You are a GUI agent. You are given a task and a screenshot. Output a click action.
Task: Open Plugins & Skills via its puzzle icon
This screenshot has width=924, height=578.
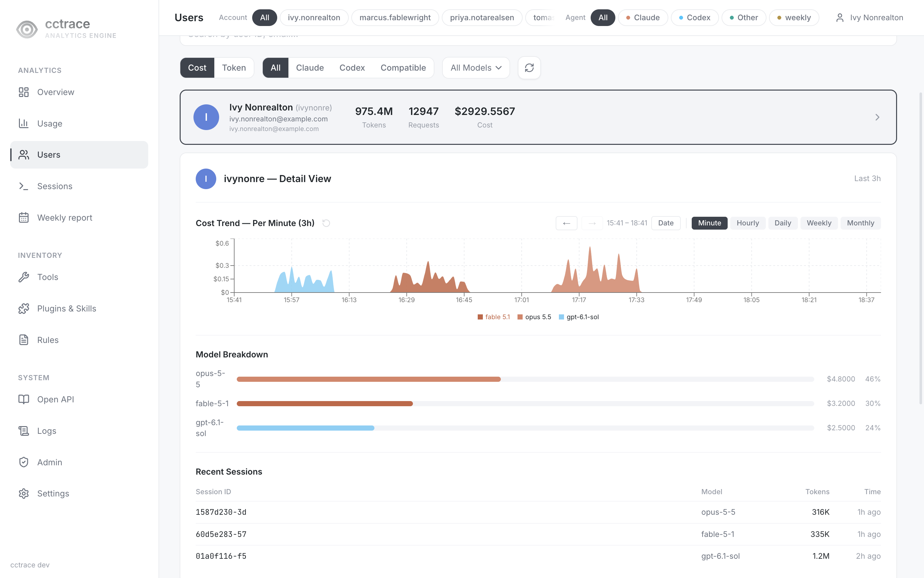point(24,309)
